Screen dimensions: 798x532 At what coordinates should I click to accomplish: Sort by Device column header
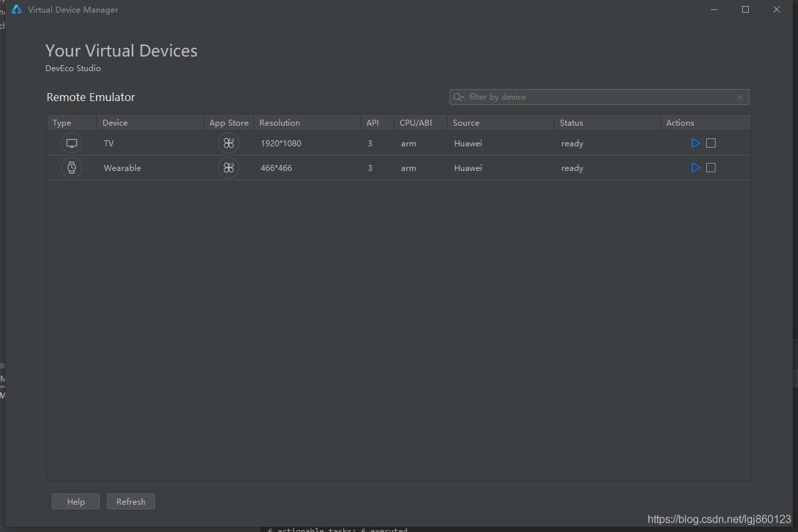pos(150,122)
